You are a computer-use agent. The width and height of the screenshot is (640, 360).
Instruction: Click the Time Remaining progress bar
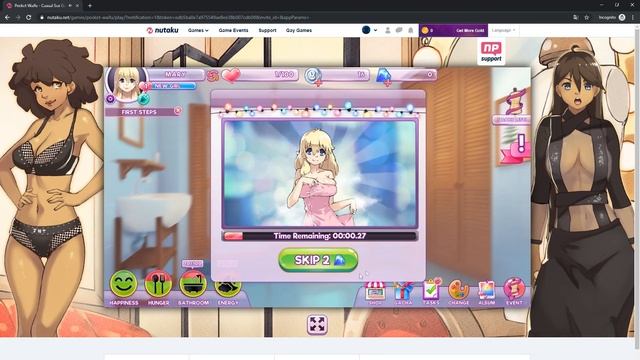click(319, 236)
